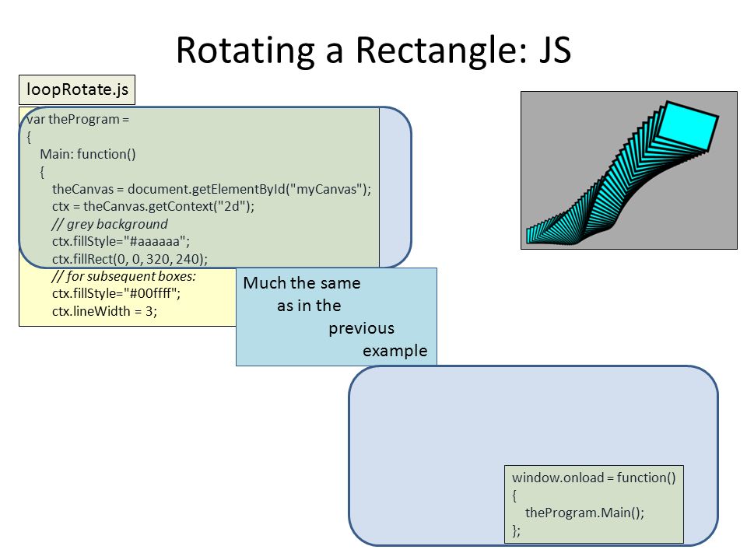Click the line "theProgram.Main();"
The height and width of the screenshot is (560, 747).
pyautogui.click(x=584, y=513)
